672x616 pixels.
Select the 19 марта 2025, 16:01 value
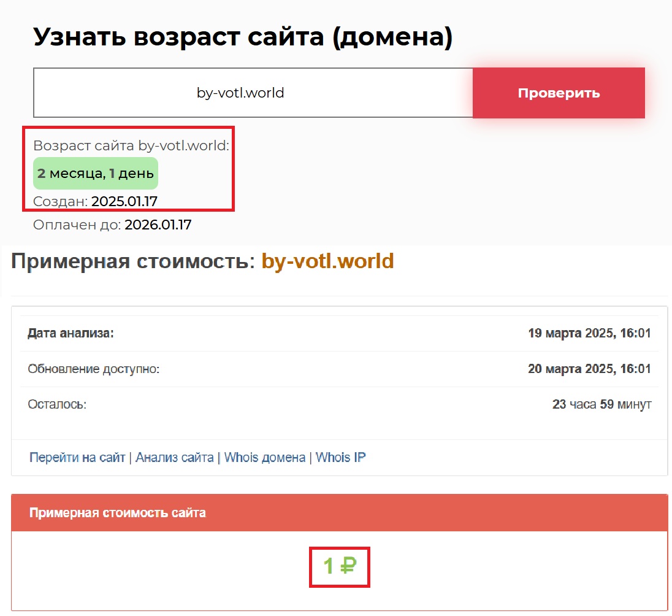(589, 333)
